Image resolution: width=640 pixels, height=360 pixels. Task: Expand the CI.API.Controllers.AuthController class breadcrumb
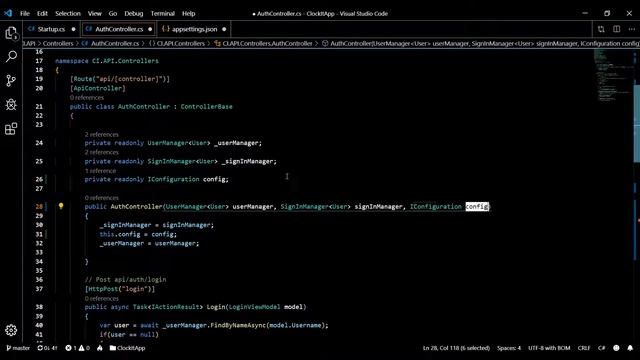pos(263,43)
